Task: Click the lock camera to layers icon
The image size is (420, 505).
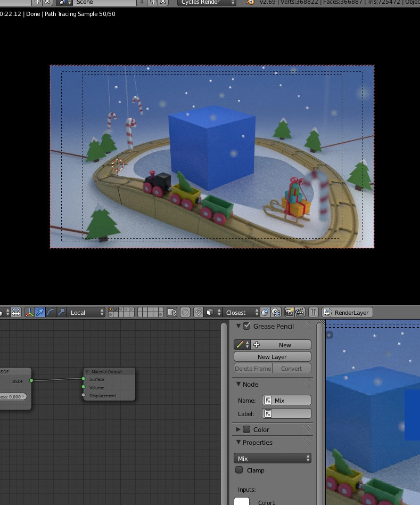Action: point(172,312)
